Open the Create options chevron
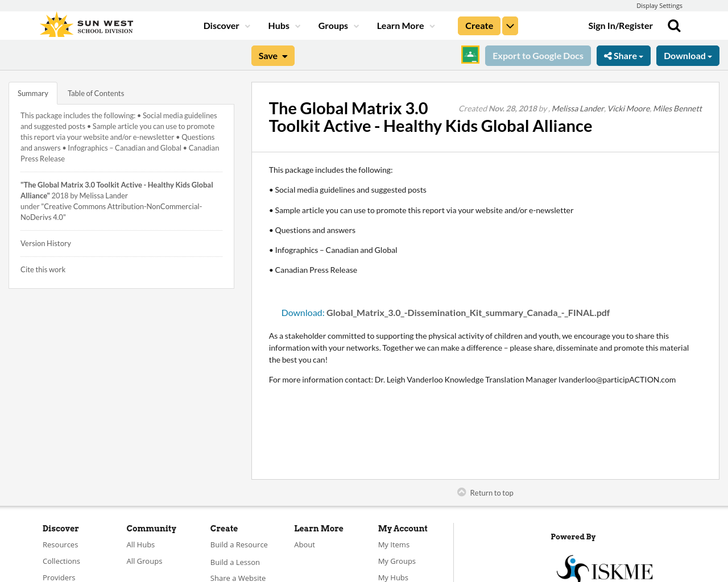Image resolution: width=728 pixels, height=582 pixels. click(x=510, y=24)
